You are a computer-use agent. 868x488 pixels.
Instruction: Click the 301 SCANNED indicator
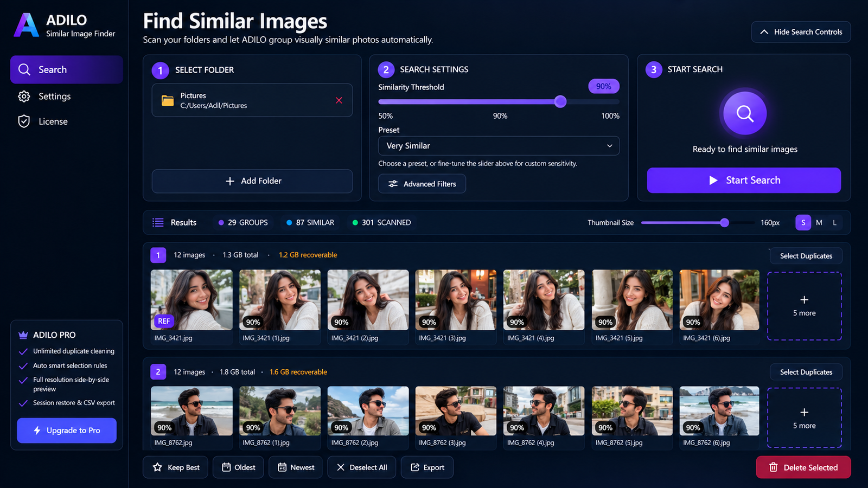coord(381,222)
